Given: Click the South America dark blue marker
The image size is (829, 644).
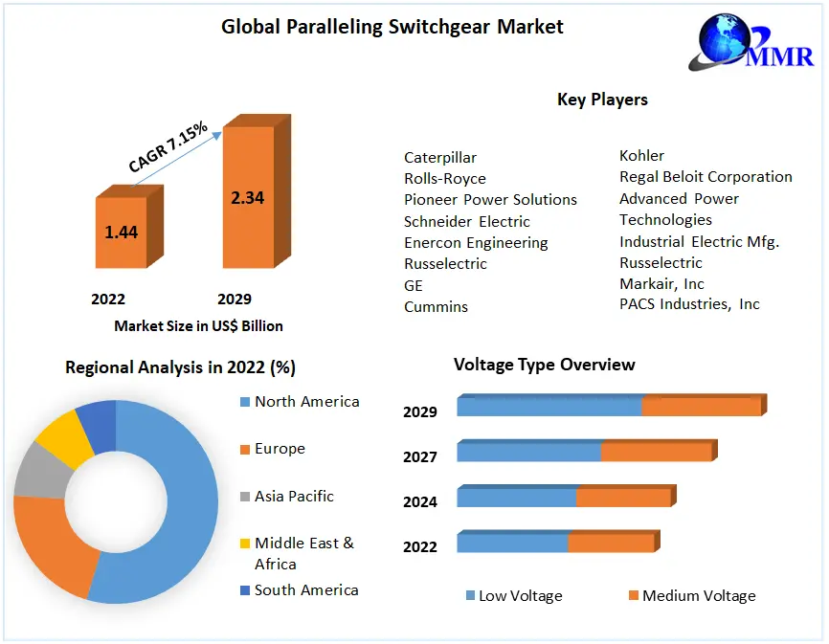Looking at the screenshot, I should [x=243, y=590].
